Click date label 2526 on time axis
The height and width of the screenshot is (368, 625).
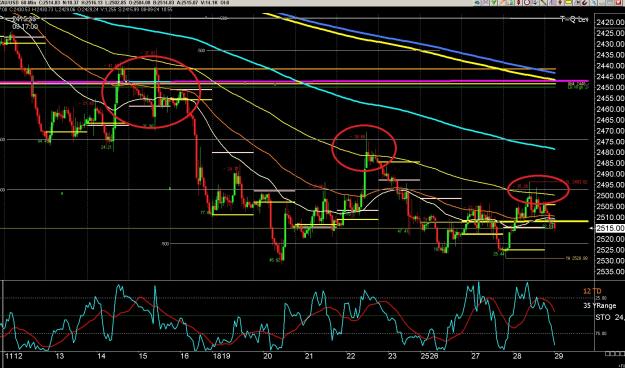point(430,356)
